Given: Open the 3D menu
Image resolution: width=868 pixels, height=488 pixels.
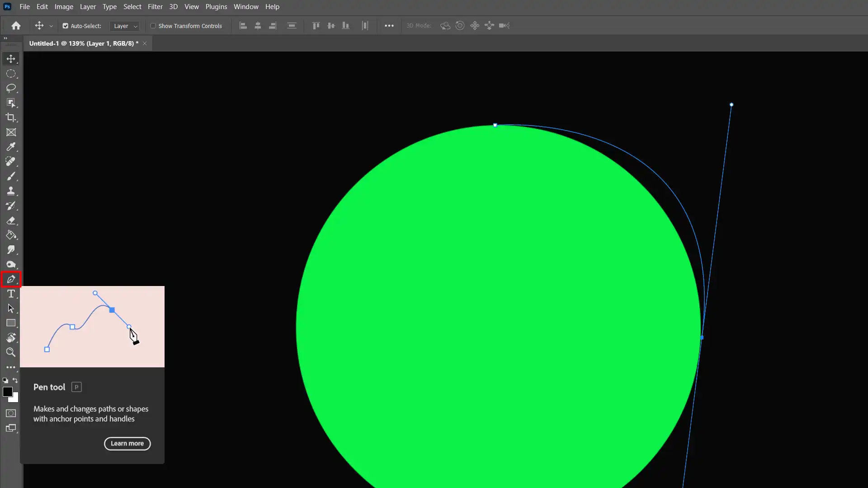Looking at the screenshot, I should pyautogui.click(x=173, y=7).
